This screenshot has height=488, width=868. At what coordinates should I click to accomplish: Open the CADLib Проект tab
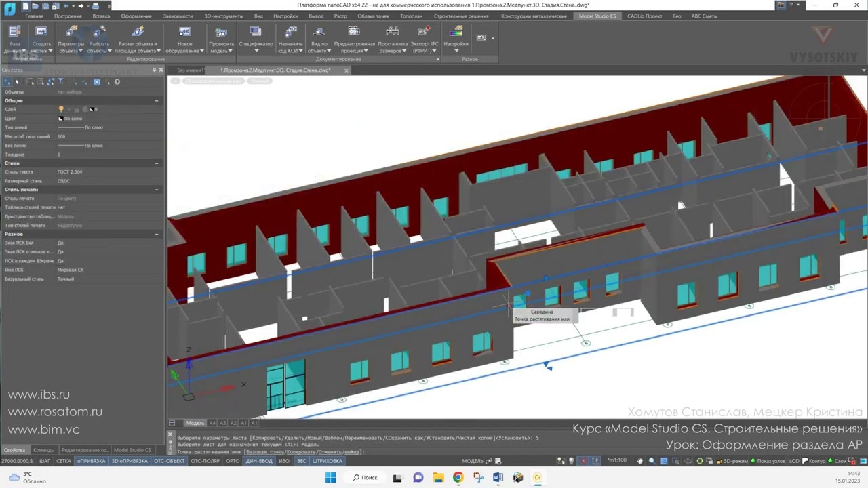[645, 16]
